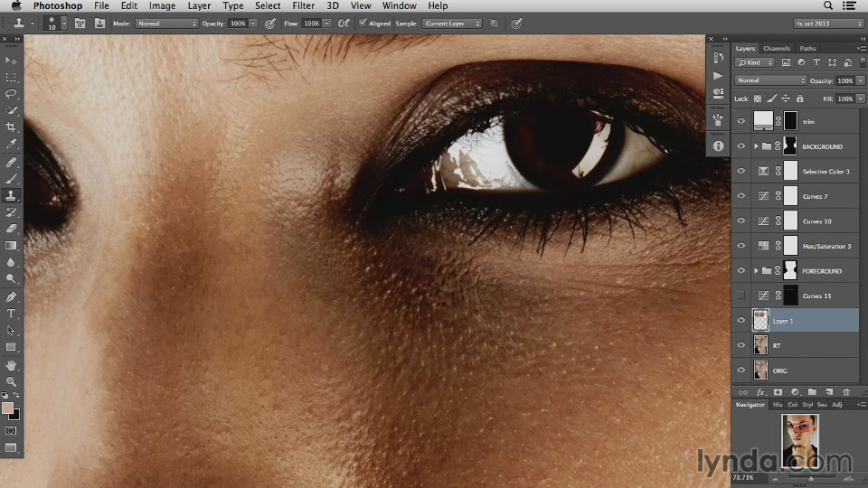Toggle Quick Mask mode
The width and height of the screenshot is (868, 488).
tap(11, 430)
